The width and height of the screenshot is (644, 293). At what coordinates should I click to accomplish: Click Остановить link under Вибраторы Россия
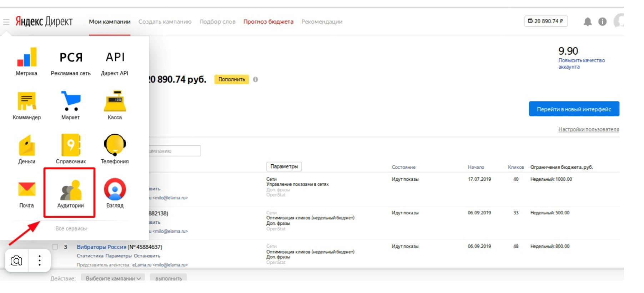(147, 256)
